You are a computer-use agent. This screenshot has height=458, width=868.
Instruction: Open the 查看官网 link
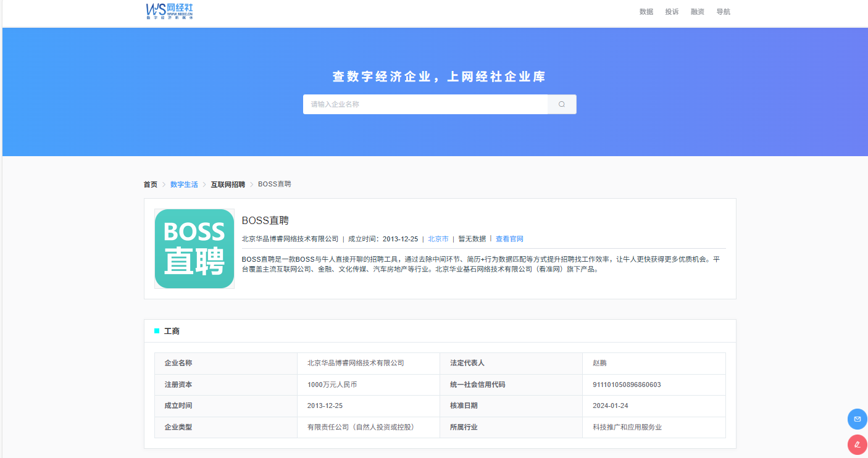coord(509,239)
